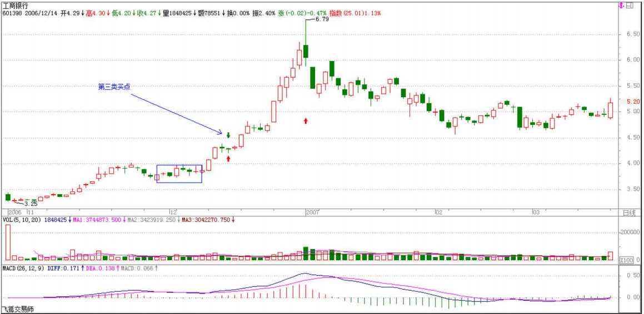Click the X100 volume scale indicator

click(x=627, y=260)
